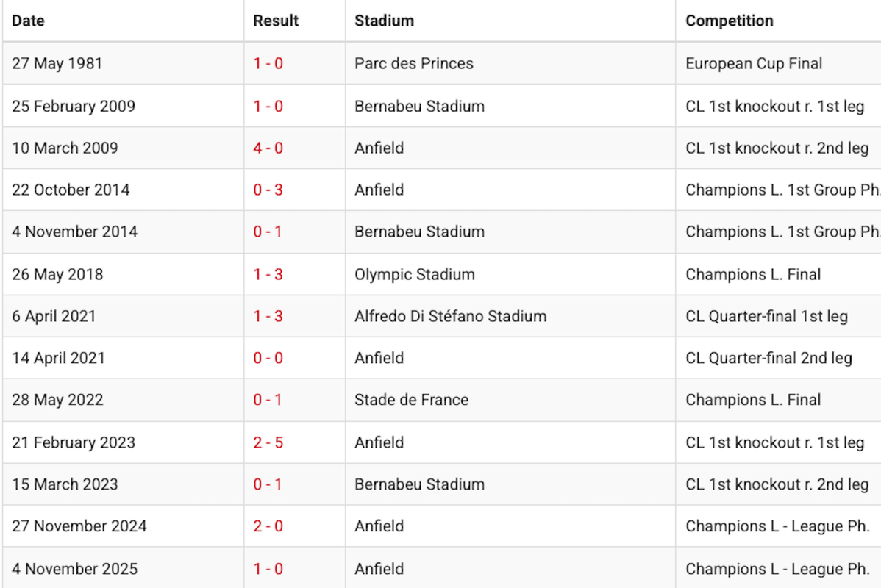Select the 25 February 2009 date cell

pos(74,107)
